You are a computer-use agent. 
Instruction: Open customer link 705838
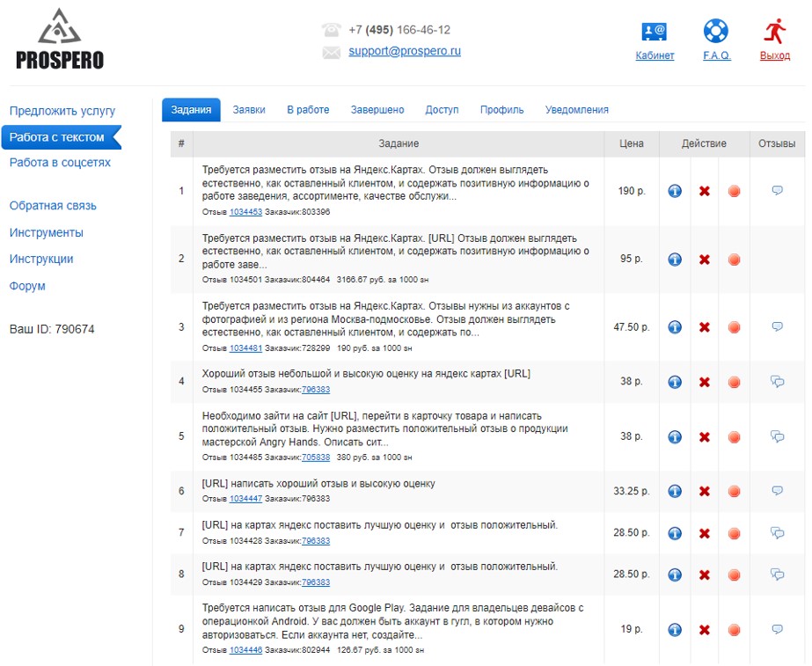coord(316,457)
